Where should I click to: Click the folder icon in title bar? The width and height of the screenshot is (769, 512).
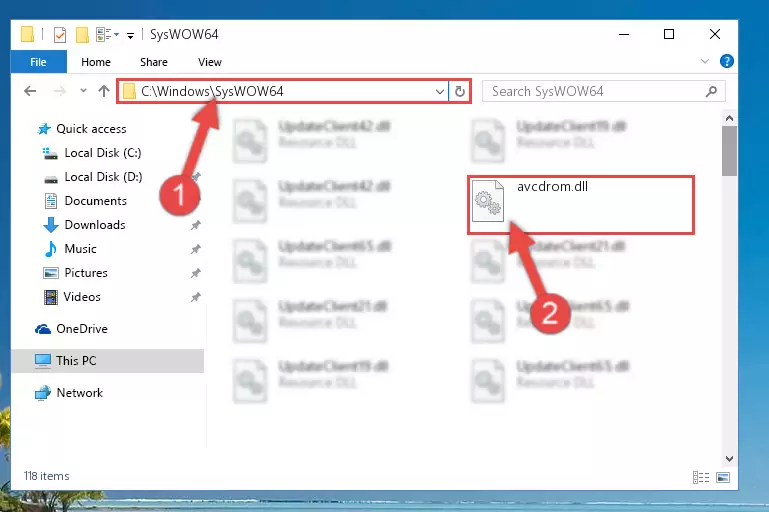tap(27, 34)
